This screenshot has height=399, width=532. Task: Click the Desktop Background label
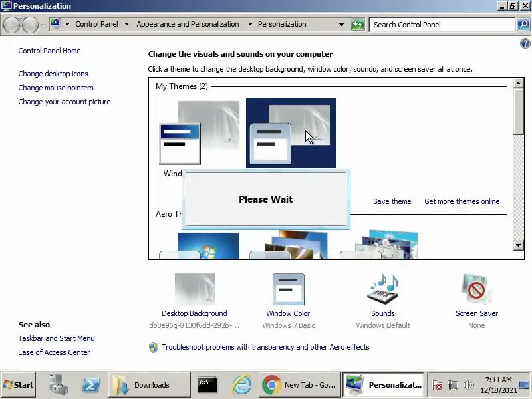194,313
